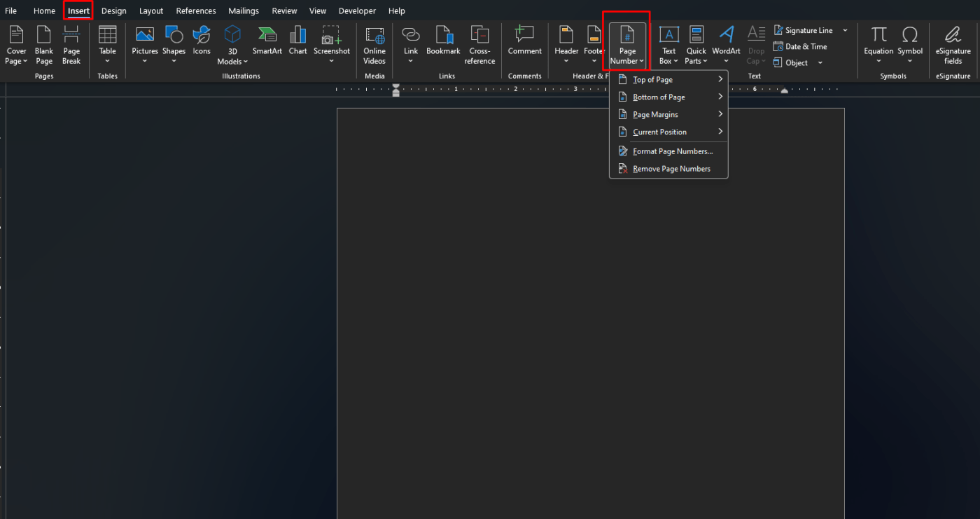This screenshot has height=519, width=980.
Task: Insert a Symbol
Action: click(x=910, y=46)
